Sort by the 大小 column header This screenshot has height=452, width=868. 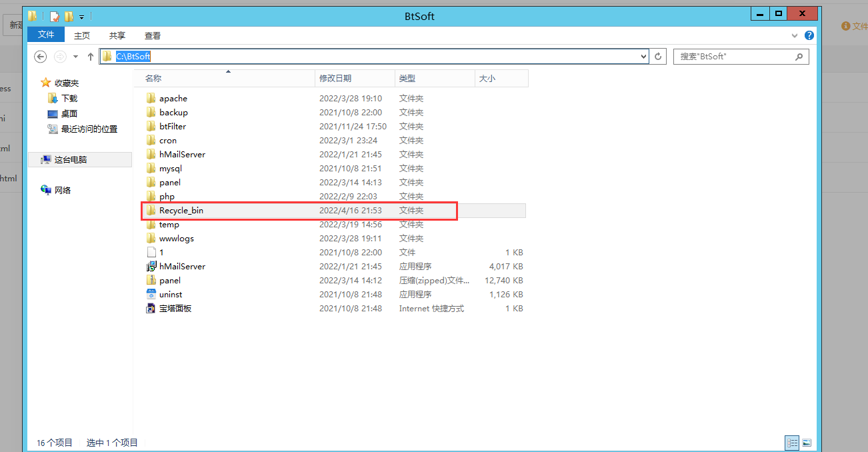coord(501,78)
